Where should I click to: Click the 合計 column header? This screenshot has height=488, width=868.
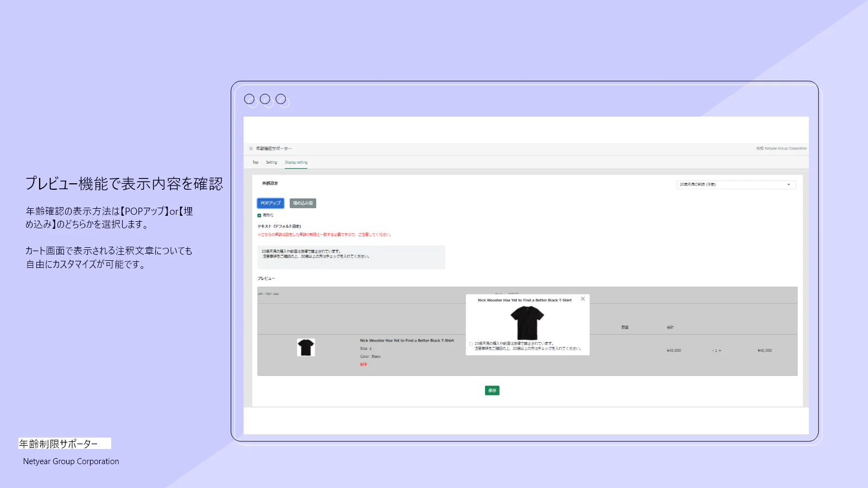pyautogui.click(x=671, y=328)
